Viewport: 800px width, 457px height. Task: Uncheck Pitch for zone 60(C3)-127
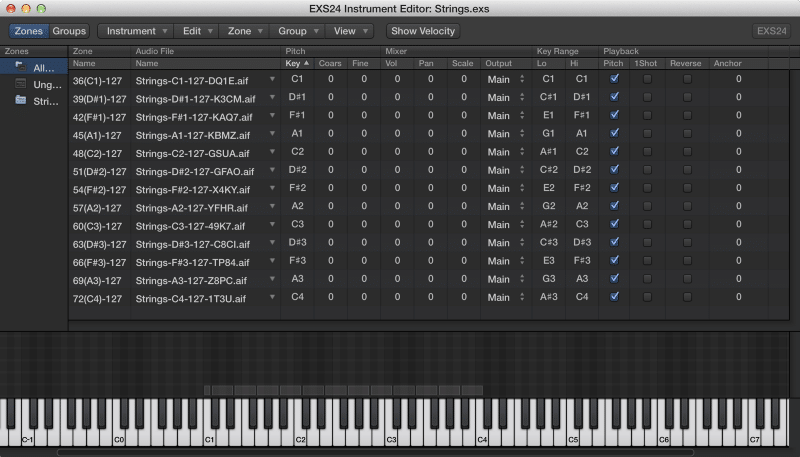pyautogui.click(x=614, y=224)
